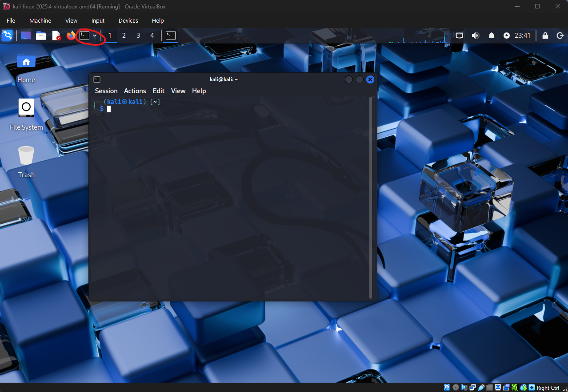Open the volume control in the top panel

pos(475,36)
